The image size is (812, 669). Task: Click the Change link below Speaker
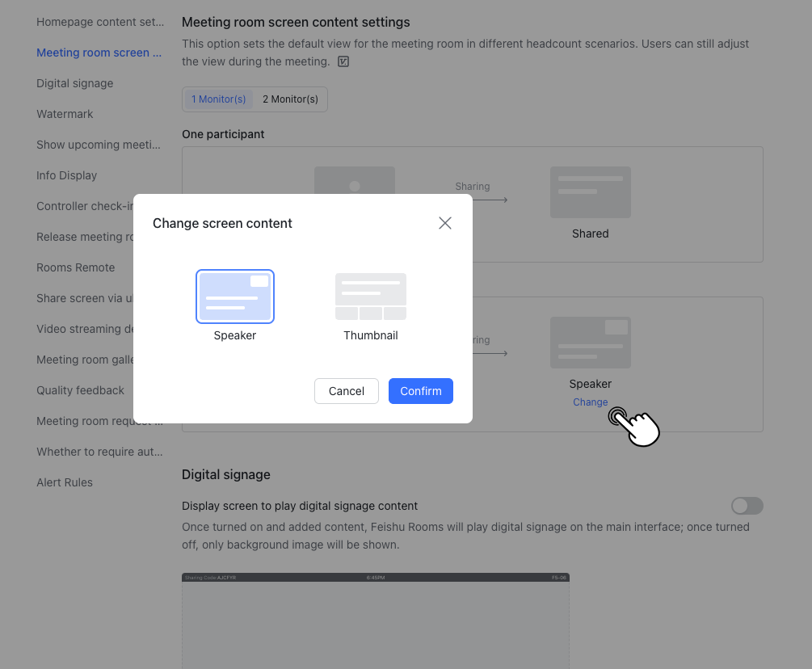point(590,402)
